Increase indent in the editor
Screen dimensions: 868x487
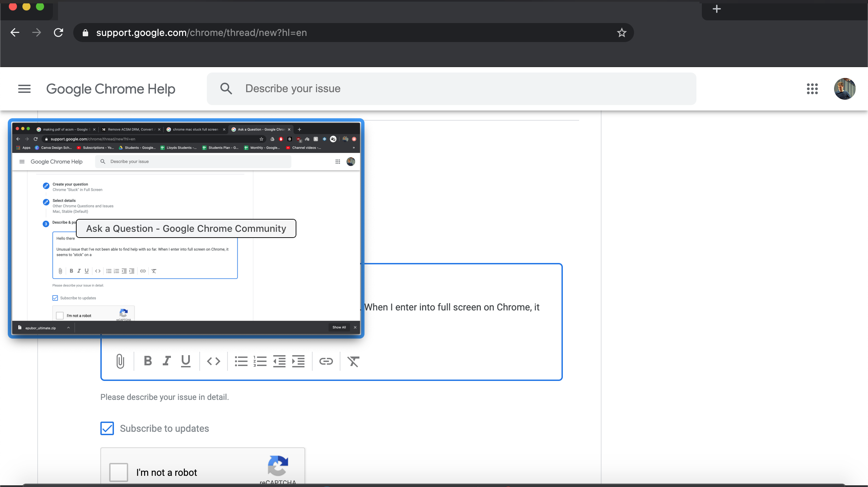[298, 361]
